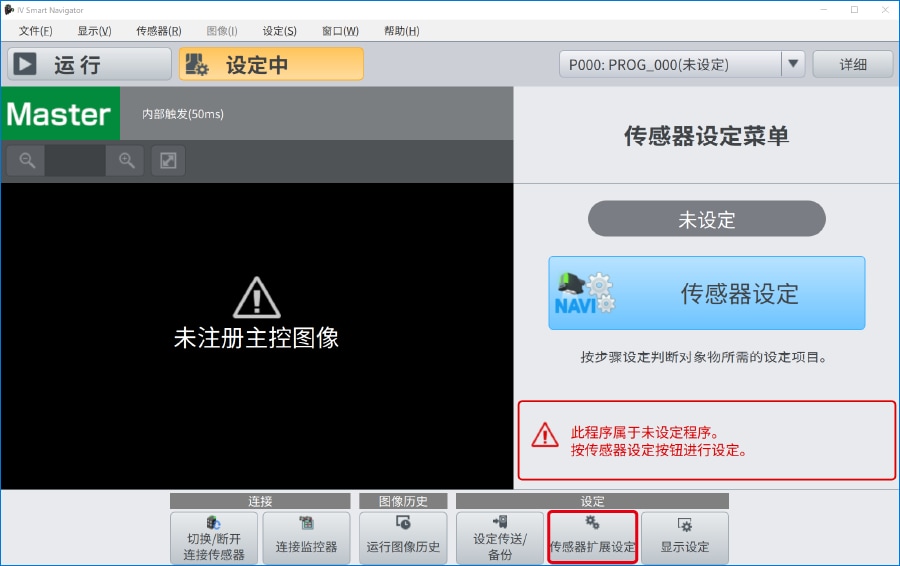Click the 连接监控器 monitor button
Image resolution: width=900 pixels, height=566 pixels.
(306, 538)
